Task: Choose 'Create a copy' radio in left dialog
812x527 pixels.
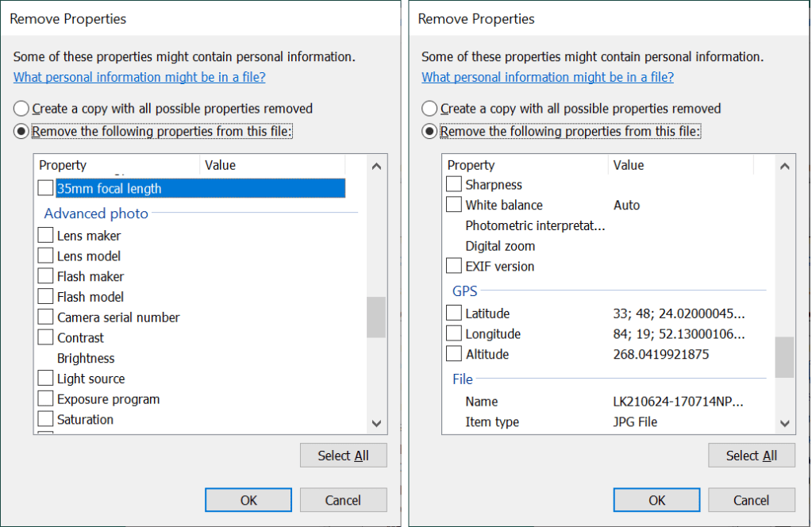Action: 21,109
